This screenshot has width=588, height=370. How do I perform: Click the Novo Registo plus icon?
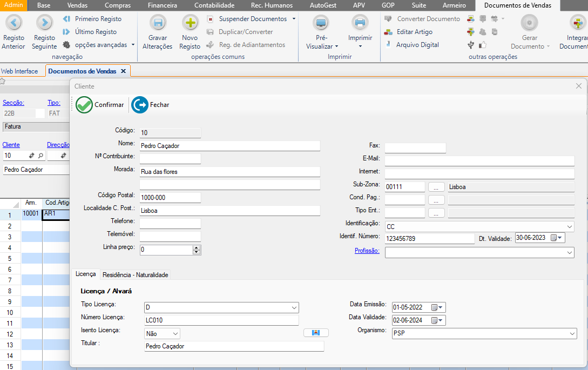(x=190, y=23)
